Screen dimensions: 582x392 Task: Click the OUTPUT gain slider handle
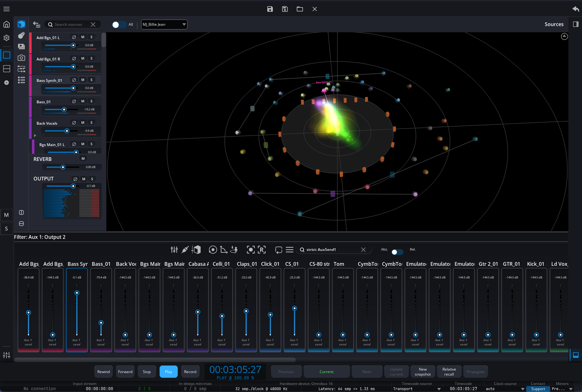(73, 186)
